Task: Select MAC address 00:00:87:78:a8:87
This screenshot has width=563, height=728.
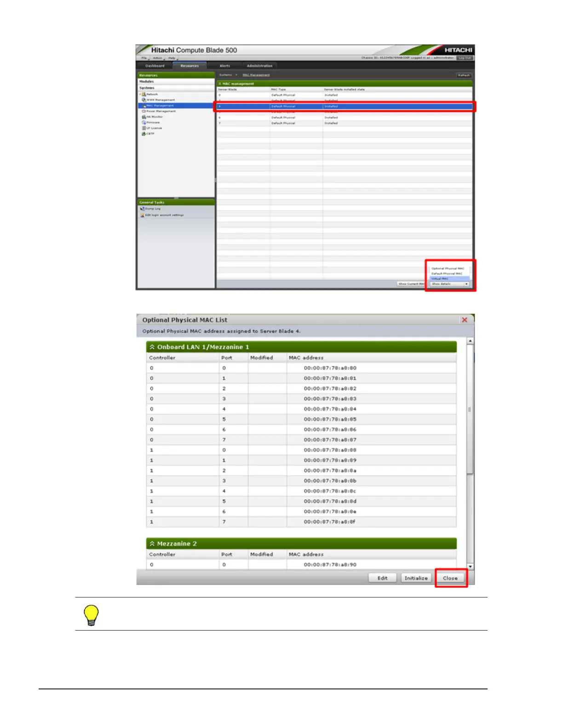Action: pos(330,440)
